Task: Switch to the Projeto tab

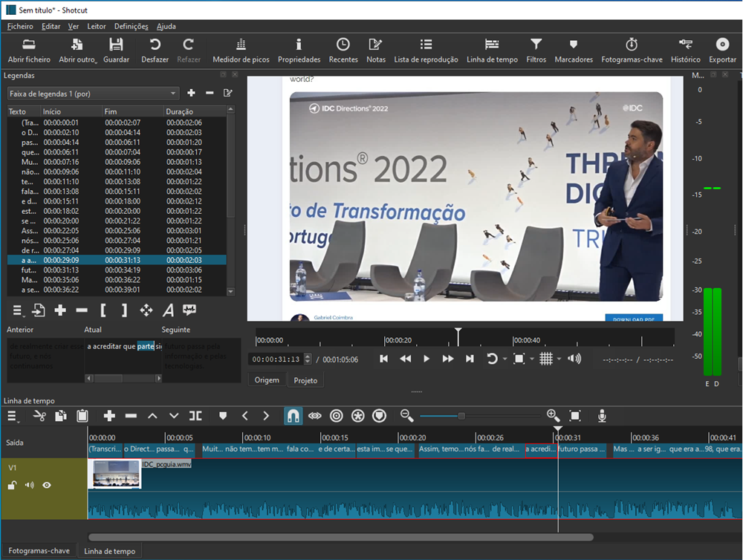Action: (x=305, y=380)
